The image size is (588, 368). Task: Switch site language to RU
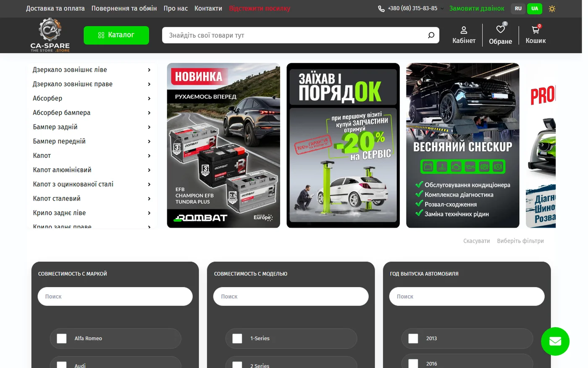[x=518, y=8]
